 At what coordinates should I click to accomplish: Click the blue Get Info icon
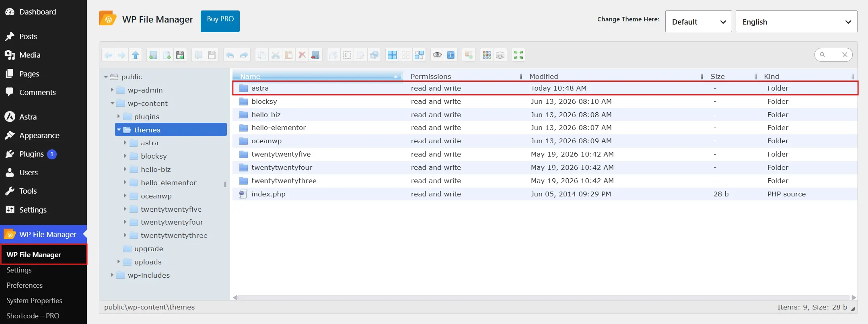(451, 55)
